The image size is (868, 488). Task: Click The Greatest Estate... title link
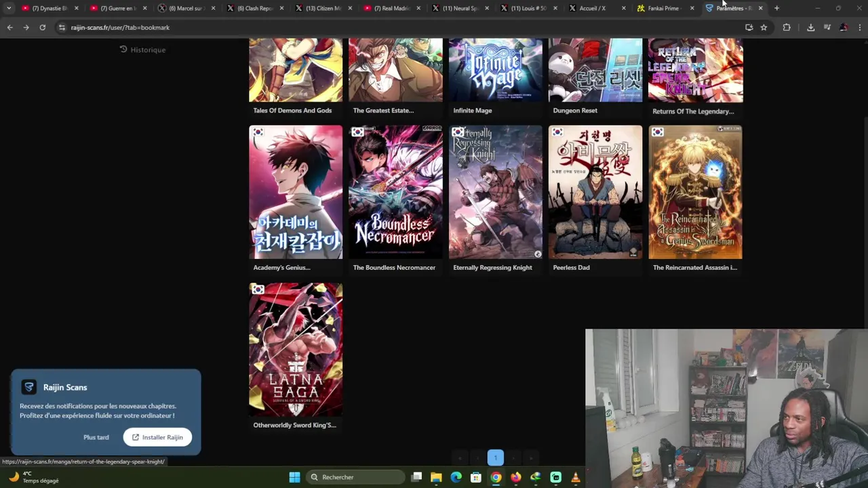383,110
